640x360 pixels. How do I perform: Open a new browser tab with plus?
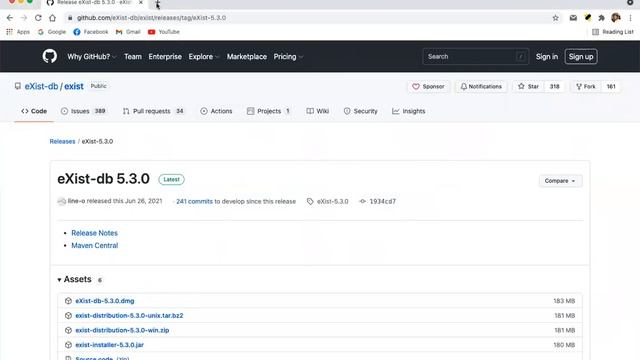tap(158, 3)
